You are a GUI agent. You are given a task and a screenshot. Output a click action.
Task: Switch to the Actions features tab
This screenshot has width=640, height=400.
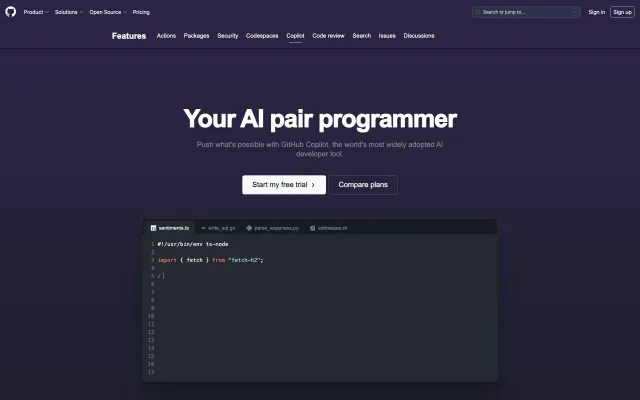166,36
